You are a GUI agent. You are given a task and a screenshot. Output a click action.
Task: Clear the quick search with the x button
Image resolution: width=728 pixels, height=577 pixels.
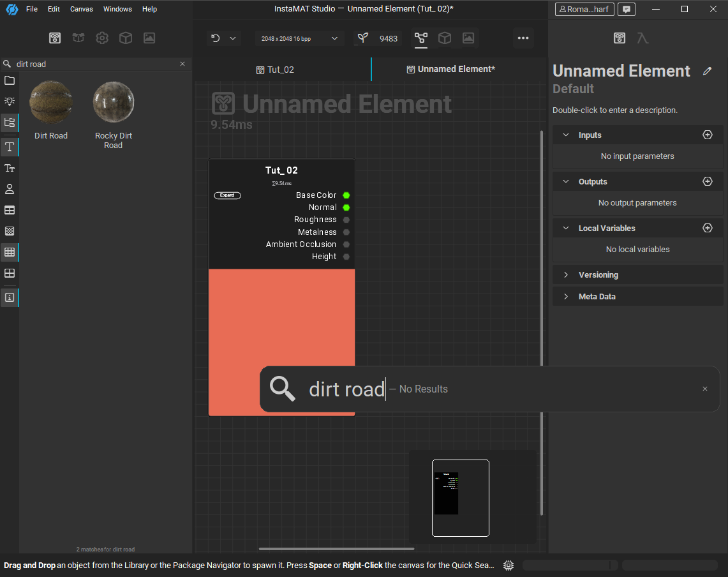click(x=704, y=389)
